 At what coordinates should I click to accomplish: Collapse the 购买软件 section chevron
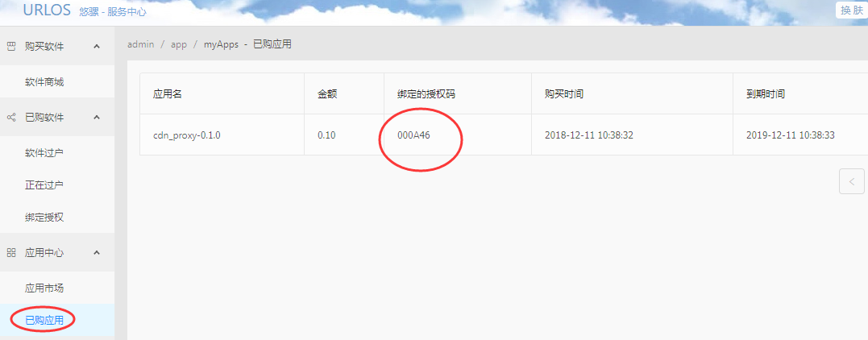tap(97, 47)
